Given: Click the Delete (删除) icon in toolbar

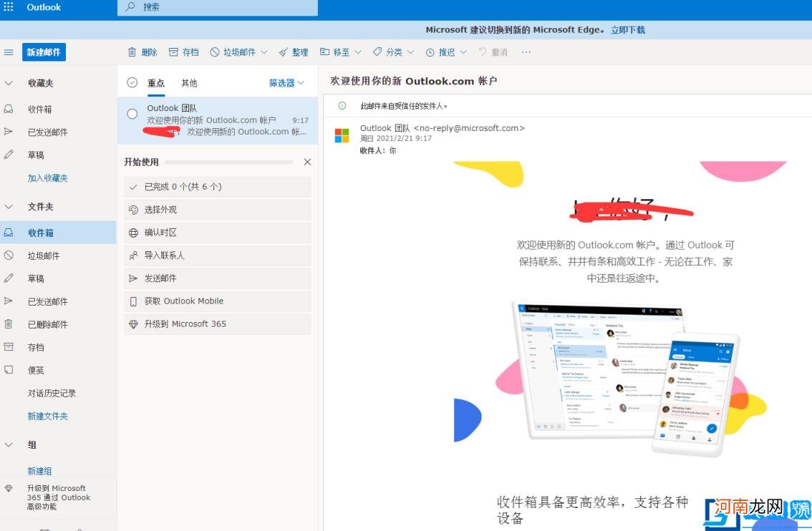Looking at the screenshot, I should (133, 52).
